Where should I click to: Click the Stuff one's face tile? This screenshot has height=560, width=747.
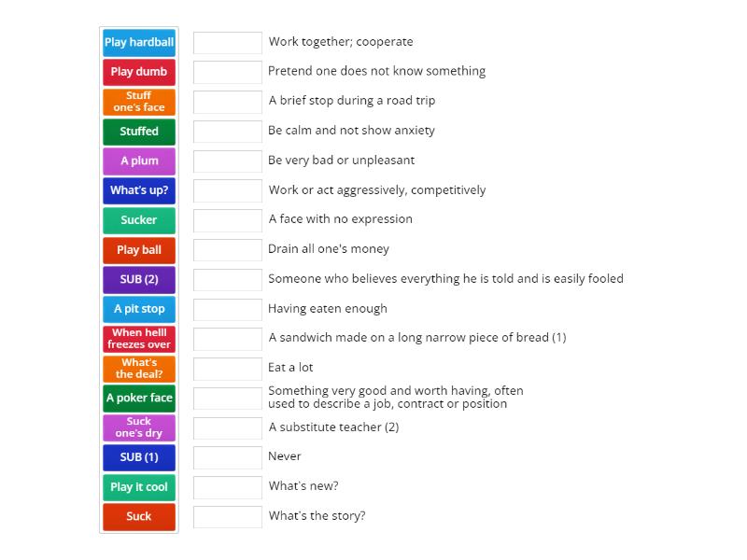[x=138, y=102]
